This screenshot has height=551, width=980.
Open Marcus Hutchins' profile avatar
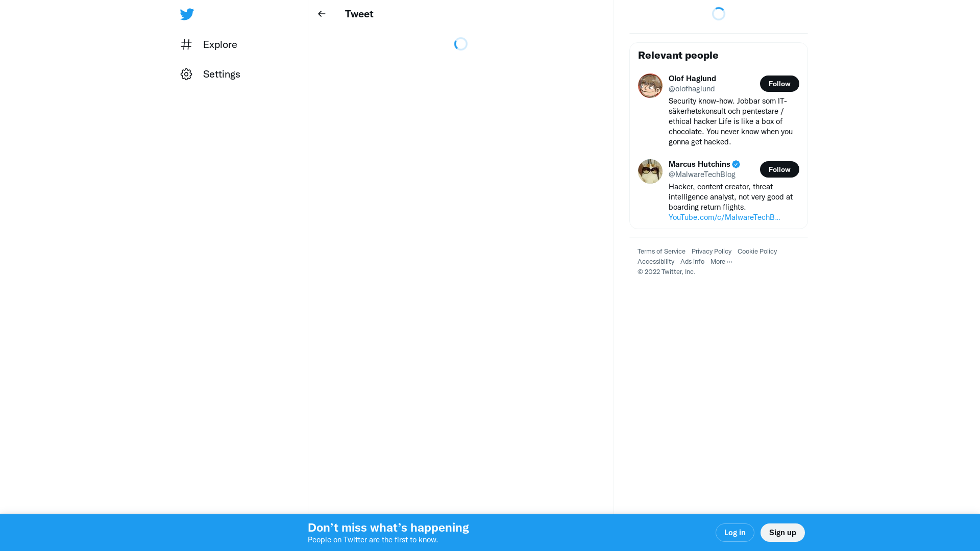tap(650, 171)
